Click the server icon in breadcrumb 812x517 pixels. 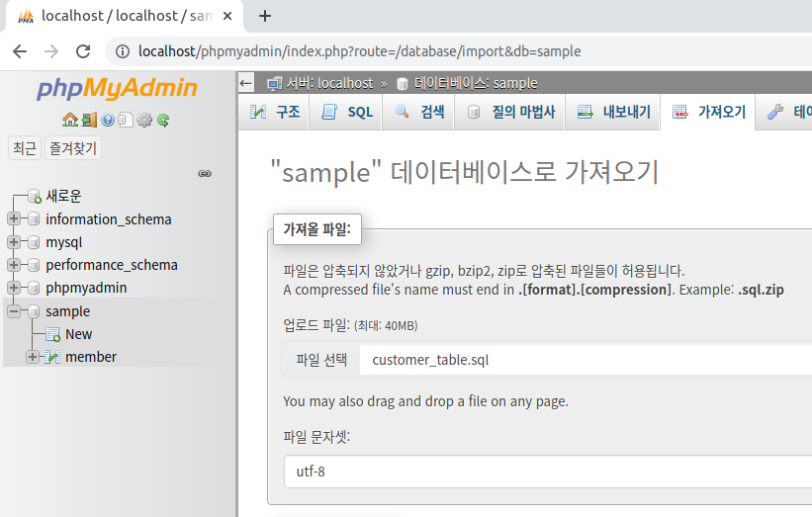click(x=274, y=83)
